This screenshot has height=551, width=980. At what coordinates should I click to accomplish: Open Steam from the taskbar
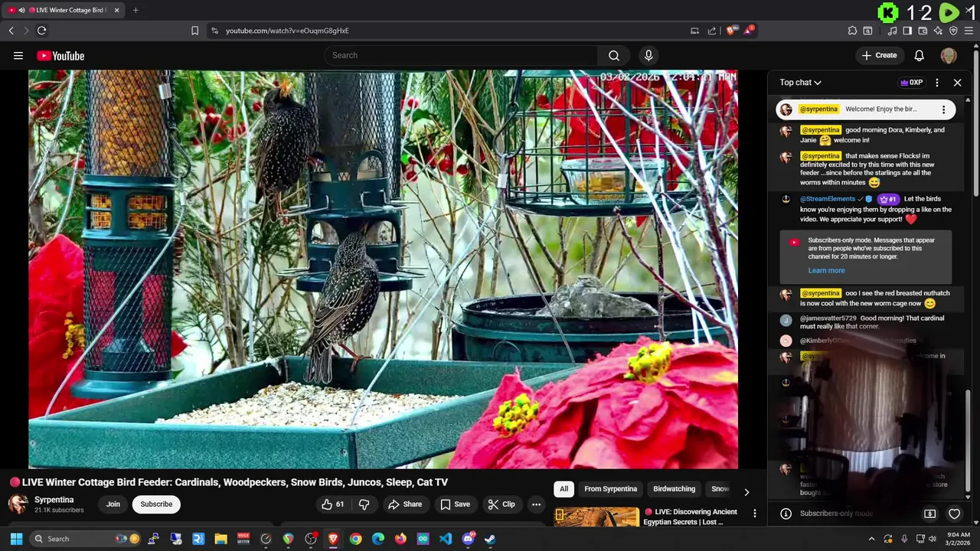pyautogui.click(x=490, y=539)
